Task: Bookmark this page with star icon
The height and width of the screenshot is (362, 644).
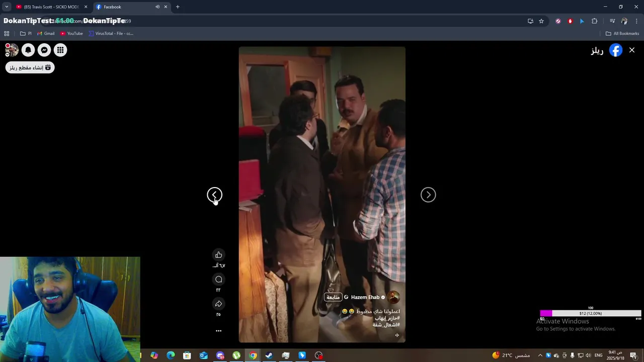Action: [x=541, y=21]
